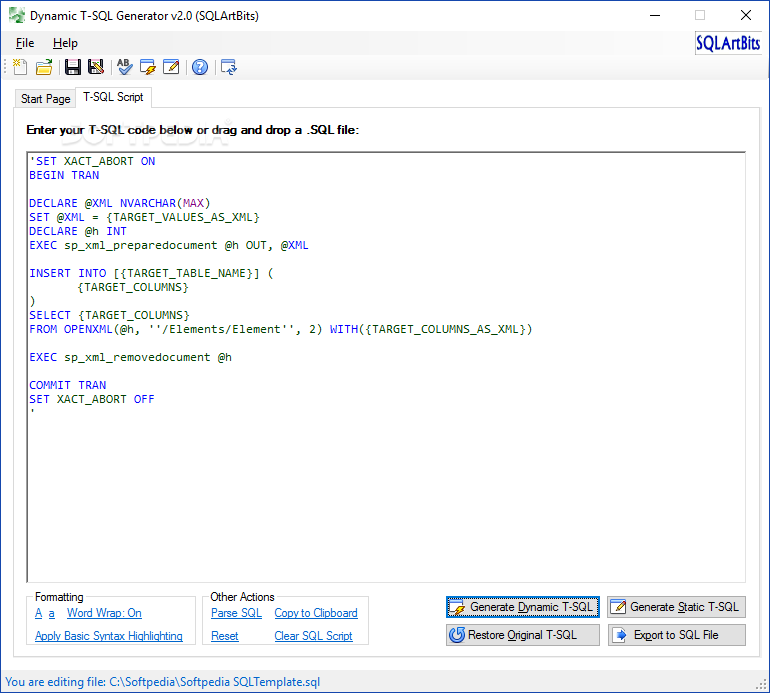Save the script with the floppy disk icon

73,67
